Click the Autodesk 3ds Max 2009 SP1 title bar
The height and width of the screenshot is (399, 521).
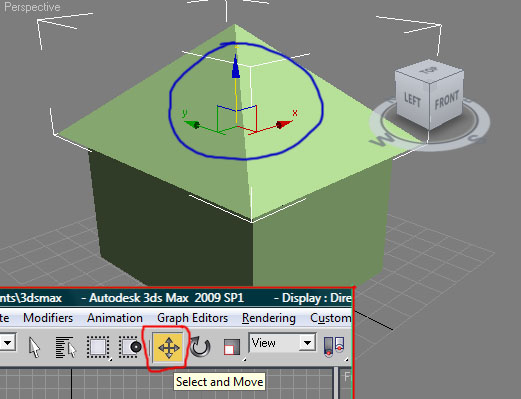coord(176,298)
